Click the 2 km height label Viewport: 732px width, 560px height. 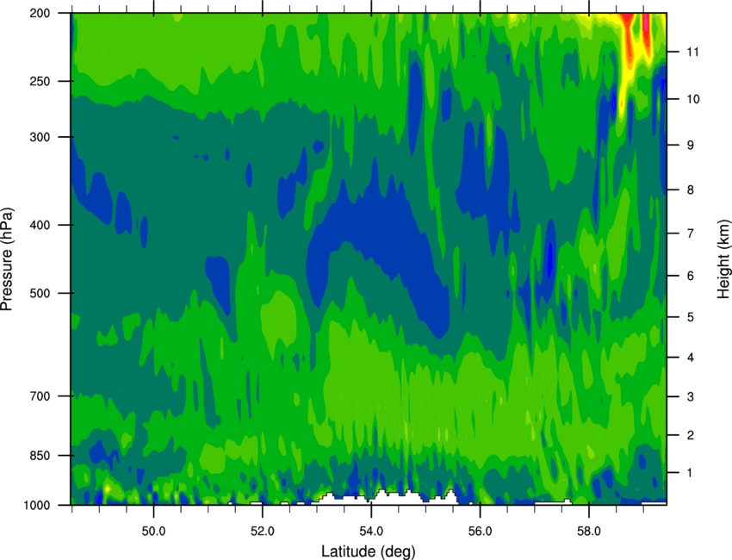click(x=691, y=435)
